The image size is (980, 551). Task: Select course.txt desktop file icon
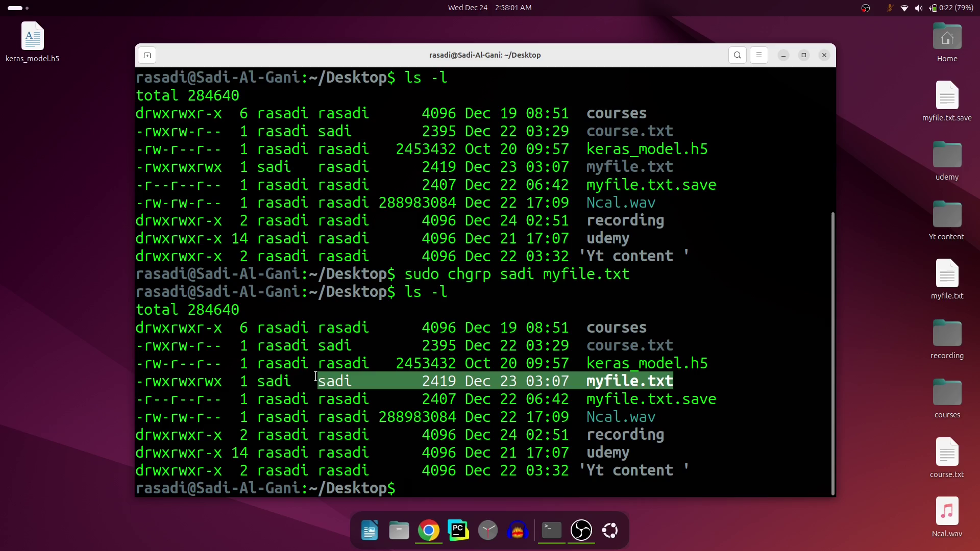point(947,458)
